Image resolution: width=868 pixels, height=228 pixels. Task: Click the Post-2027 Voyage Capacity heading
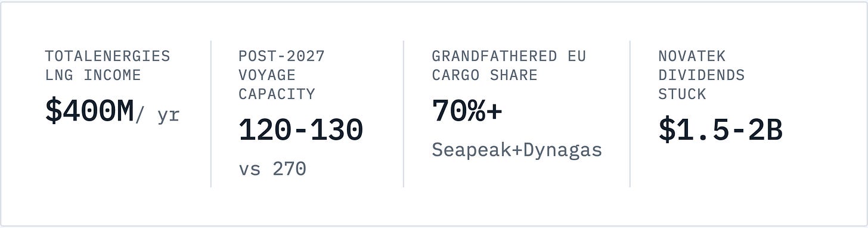(281, 75)
